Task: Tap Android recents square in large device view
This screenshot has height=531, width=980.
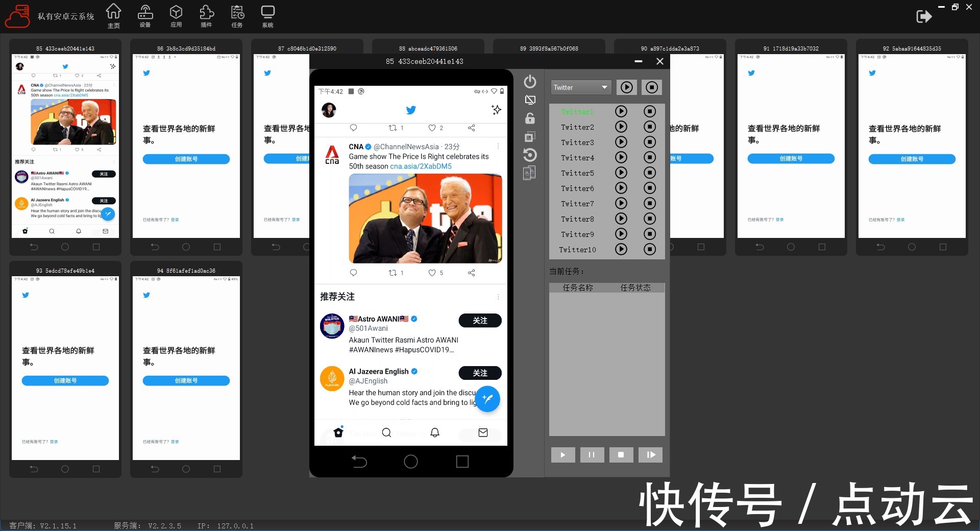Action: pyautogui.click(x=462, y=462)
